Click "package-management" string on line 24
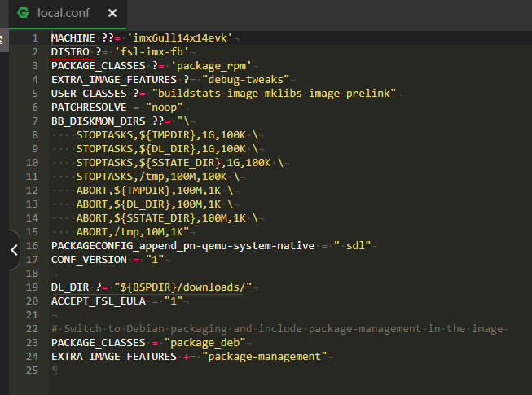532x395 pixels. pos(264,357)
